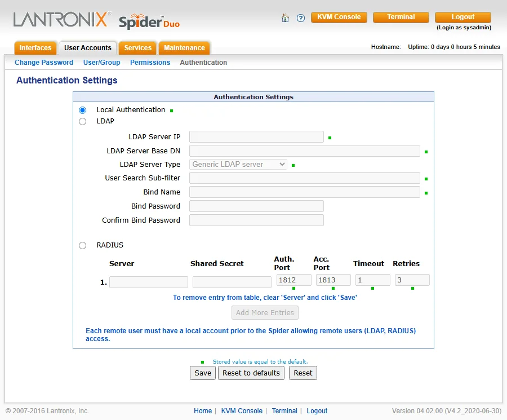Screen dimensions: 507x420
Task: Focus the Bind Password field
Action: click(x=256, y=206)
